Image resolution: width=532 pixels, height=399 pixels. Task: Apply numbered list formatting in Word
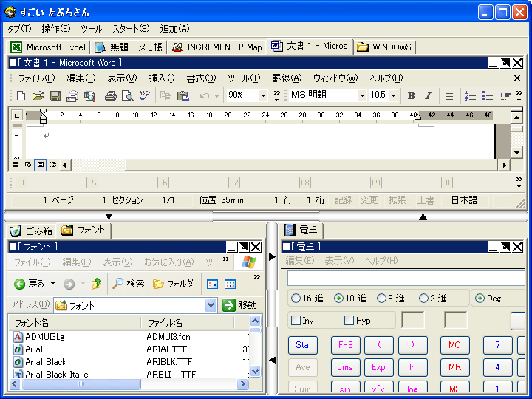coord(470,95)
